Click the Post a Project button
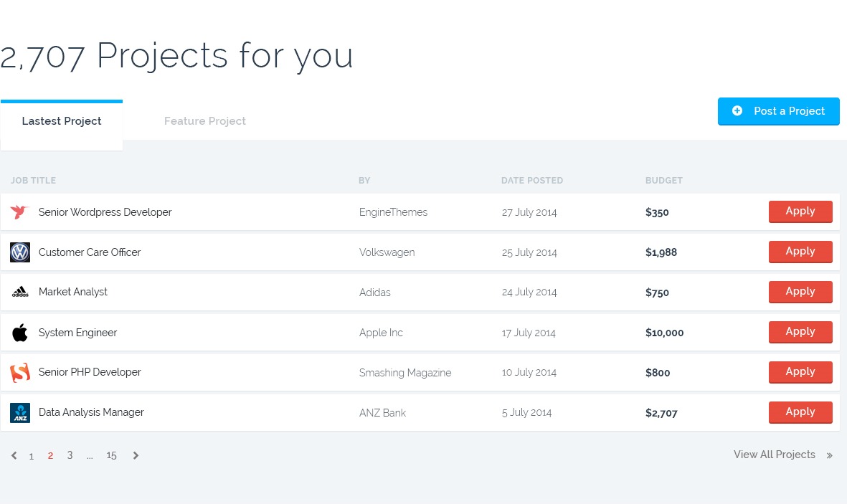Viewport: 847px width, 504px height. click(x=778, y=111)
